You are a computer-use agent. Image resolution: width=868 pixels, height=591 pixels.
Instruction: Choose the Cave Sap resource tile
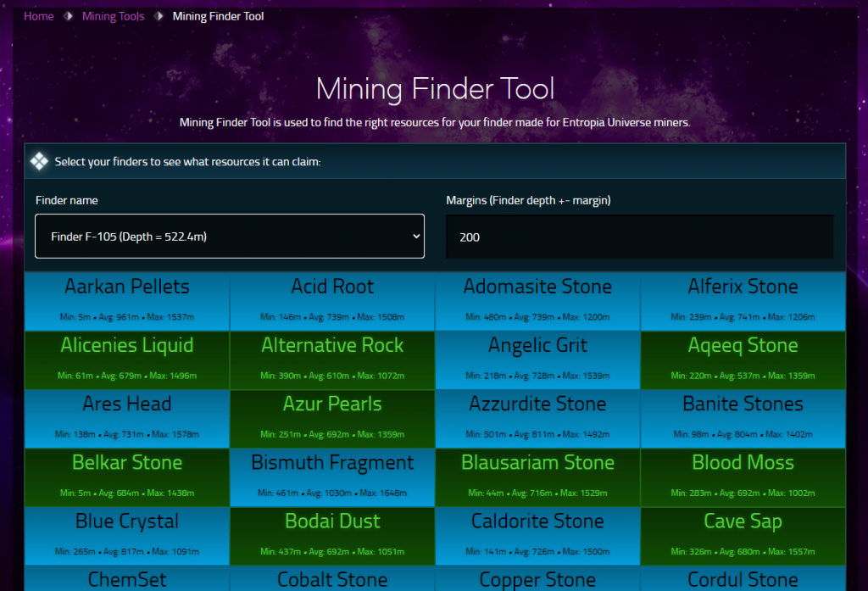coord(743,535)
